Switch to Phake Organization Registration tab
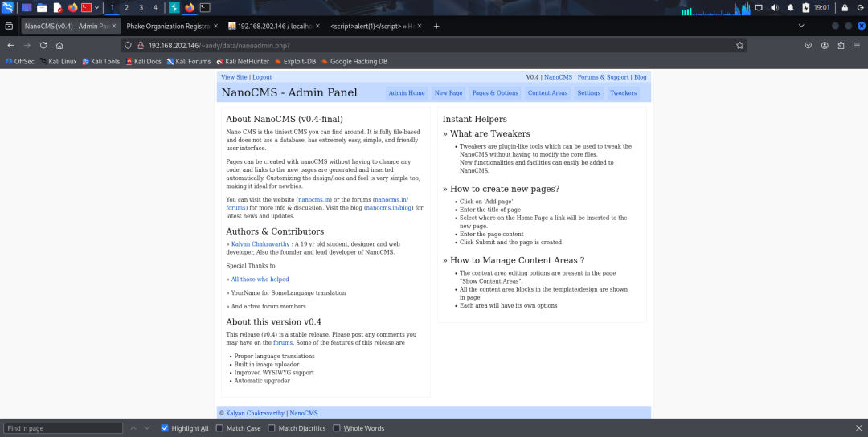The height and width of the screenshot is (437, 868). 169,26
